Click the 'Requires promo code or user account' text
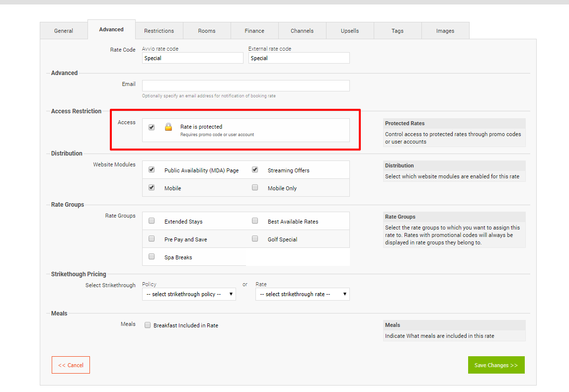 coord(217,135)
